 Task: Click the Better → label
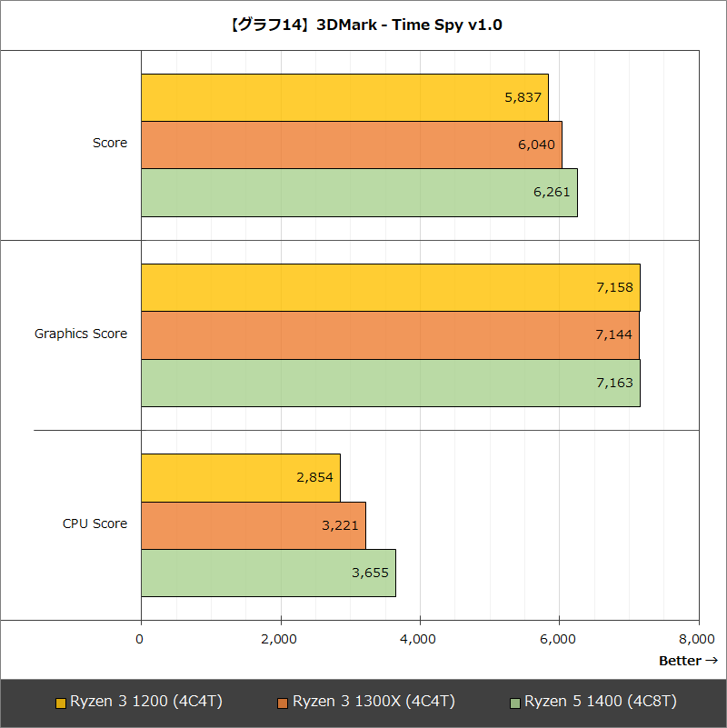[682, 661]
